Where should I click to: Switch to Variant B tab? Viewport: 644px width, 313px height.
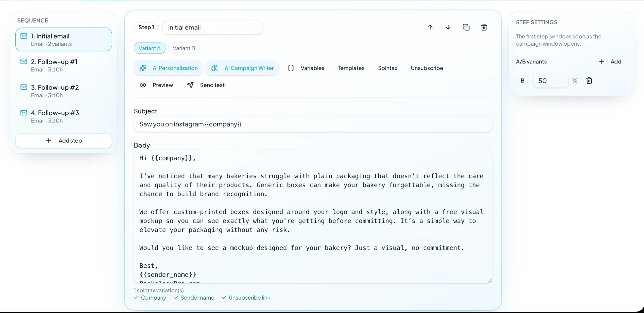(184, 48)
